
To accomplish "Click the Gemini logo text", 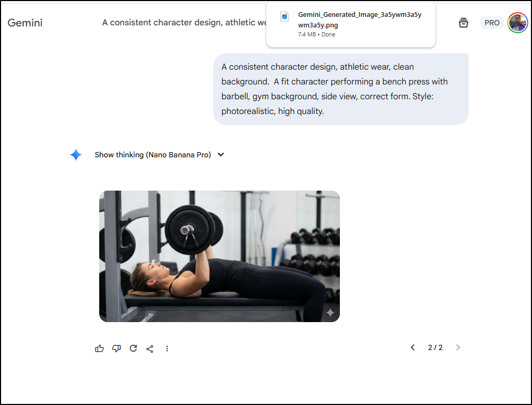I will [x=25, y=23].
